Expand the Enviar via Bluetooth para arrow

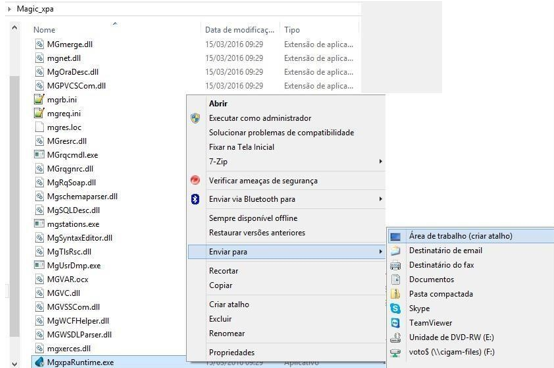[x=381, y=199]
